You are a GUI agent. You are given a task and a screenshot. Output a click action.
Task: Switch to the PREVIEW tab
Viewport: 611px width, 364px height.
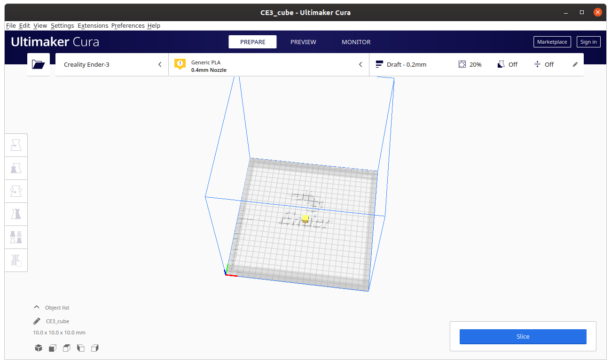coord(303,42)
